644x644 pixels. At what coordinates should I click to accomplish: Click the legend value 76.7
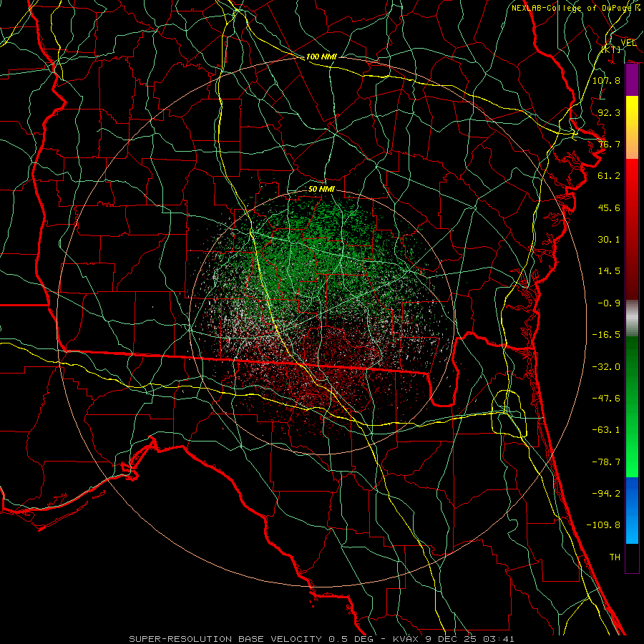click(x=609, y=144)
